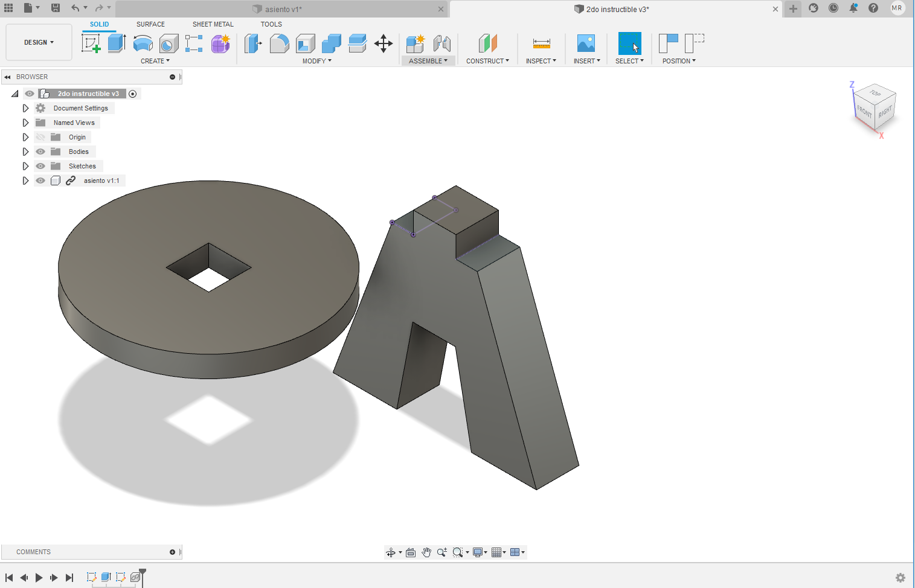The width and height of the screenshot is (915, 588).
Task: Select the Hole tool
Action: tap(169, 43)
